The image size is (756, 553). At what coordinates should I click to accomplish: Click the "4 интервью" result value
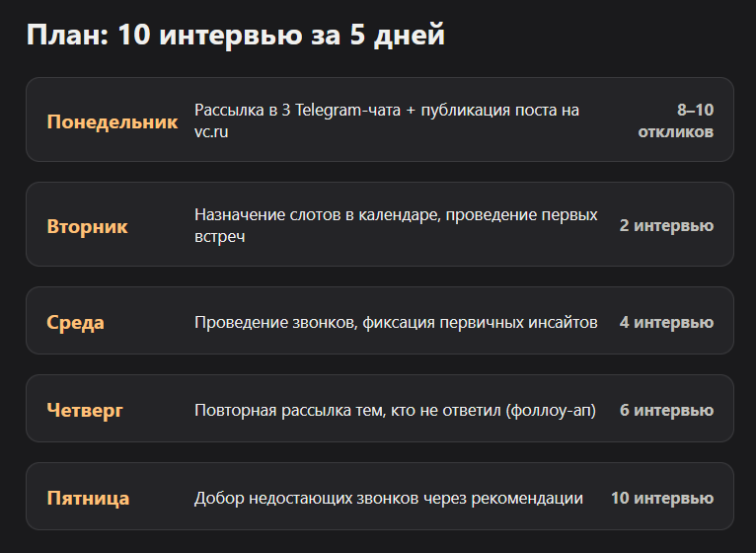(x=666, y=322)
